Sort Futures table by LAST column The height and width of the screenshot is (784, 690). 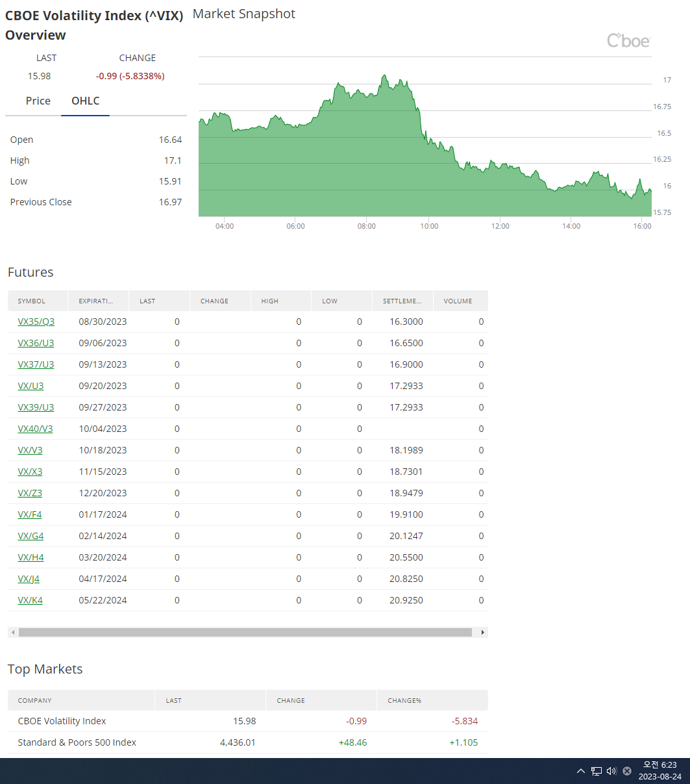coord(160,301)
